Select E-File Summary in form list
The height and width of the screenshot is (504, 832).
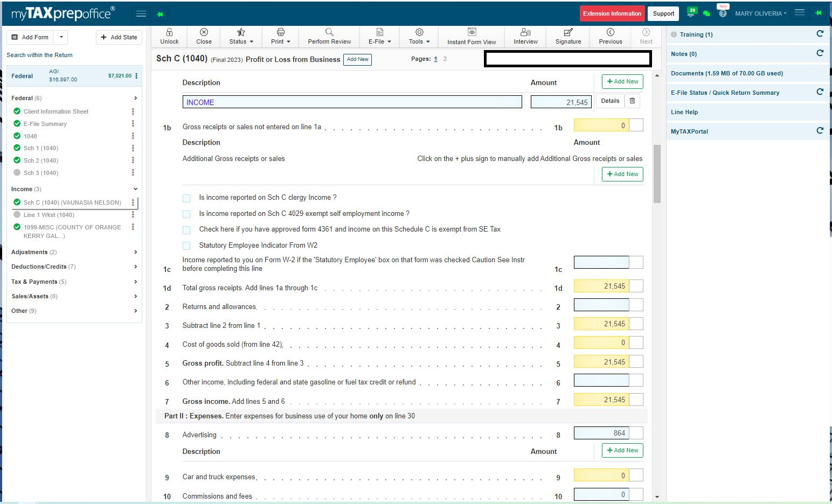coord(45,124)
